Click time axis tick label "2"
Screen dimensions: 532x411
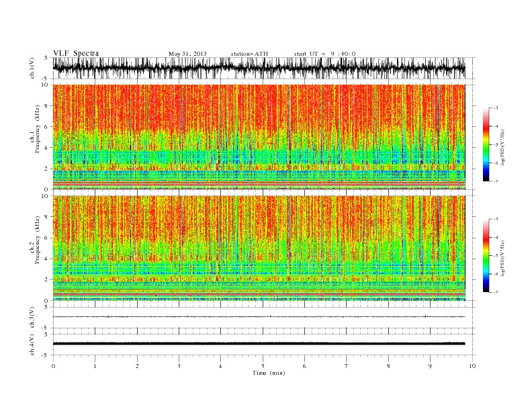click(x=137, y=366)
